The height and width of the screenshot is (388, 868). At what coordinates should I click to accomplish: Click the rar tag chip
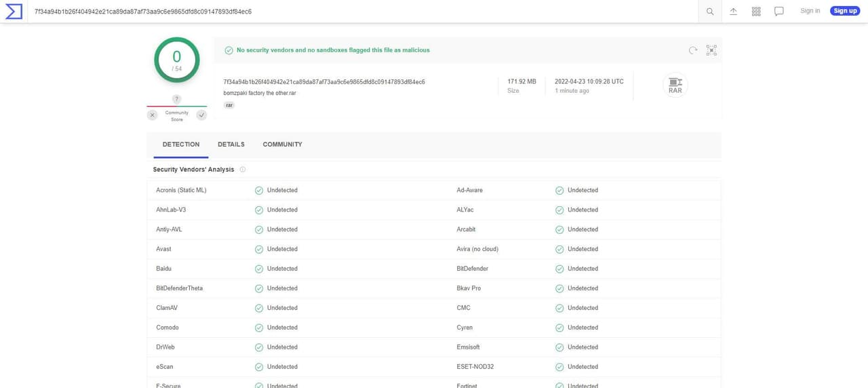(x=229, y=105)
